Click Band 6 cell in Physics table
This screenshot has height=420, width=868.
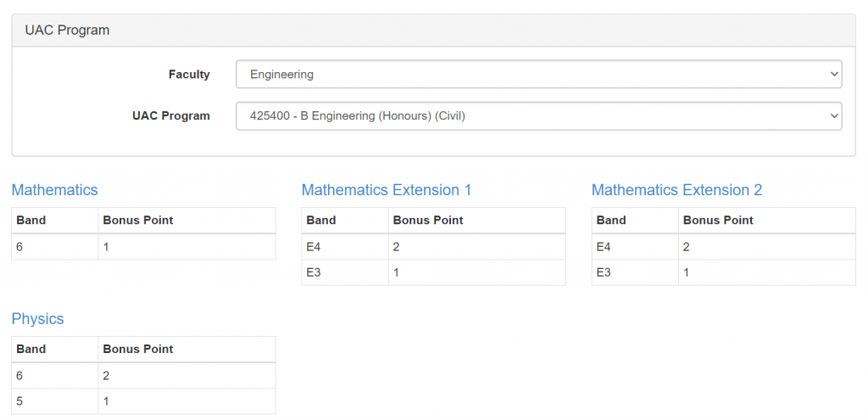tap(20, 376)
